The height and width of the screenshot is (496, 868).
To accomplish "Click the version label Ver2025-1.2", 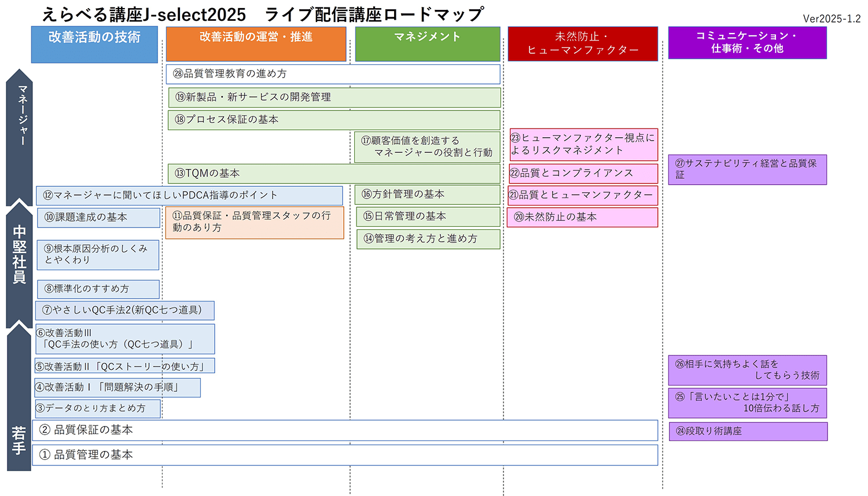I will click(832, 19).
